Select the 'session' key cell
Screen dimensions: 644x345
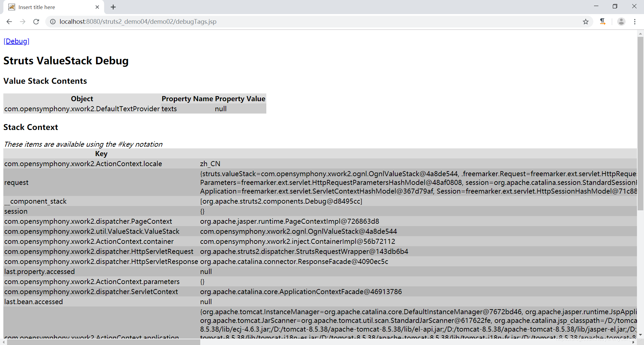[101, 211]
